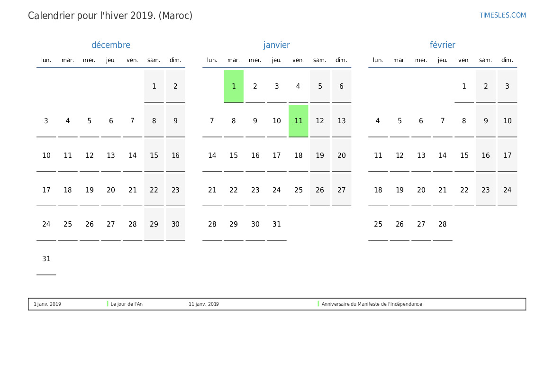Click February 28 date cell

[442, 224]
